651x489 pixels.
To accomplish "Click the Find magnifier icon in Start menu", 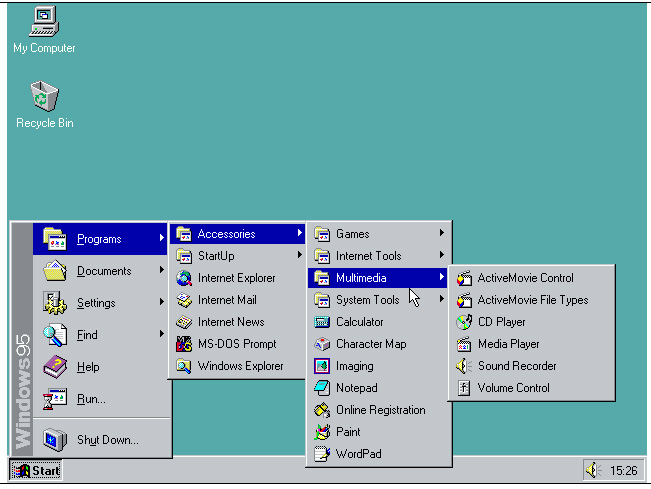I will [54, 335].
